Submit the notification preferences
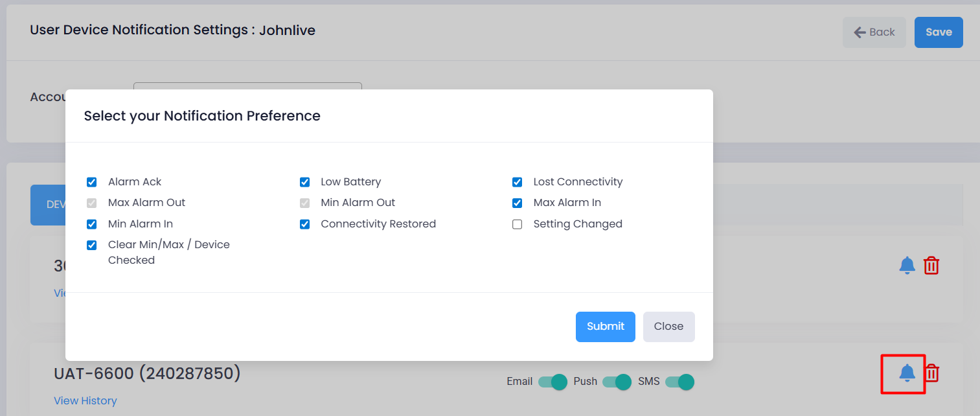This screenshot has height=416, width=980. tap(606, 327)
